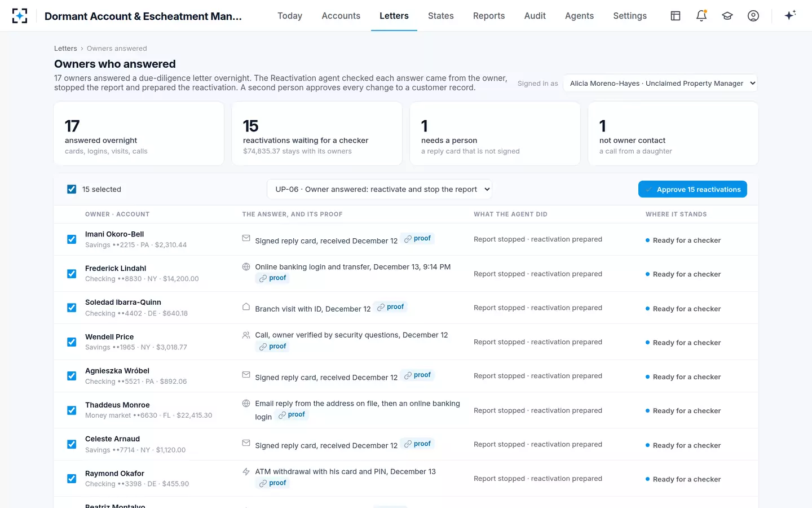Open the layout panel icon
The image size is (812, 508).
pyautogui.click(x=676, y=16)
